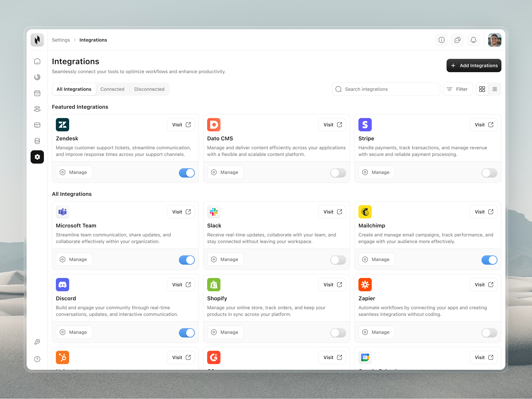Select the settings gear in sidebar

coord(37,157)
